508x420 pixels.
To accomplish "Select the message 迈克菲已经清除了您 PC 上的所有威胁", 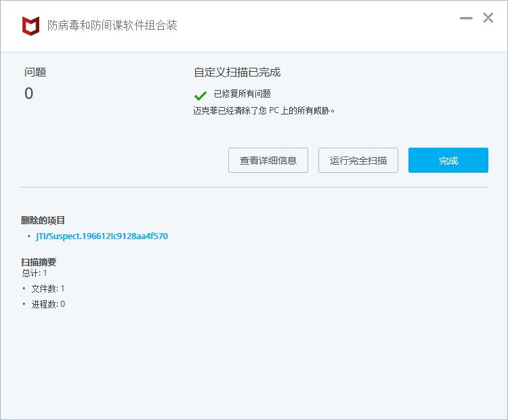I will pos(264,111).
